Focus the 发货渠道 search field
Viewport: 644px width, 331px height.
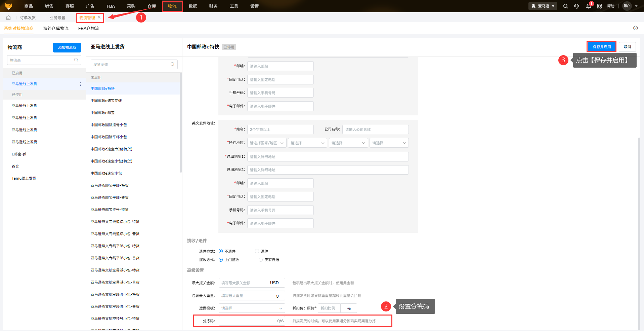point(134,64)
